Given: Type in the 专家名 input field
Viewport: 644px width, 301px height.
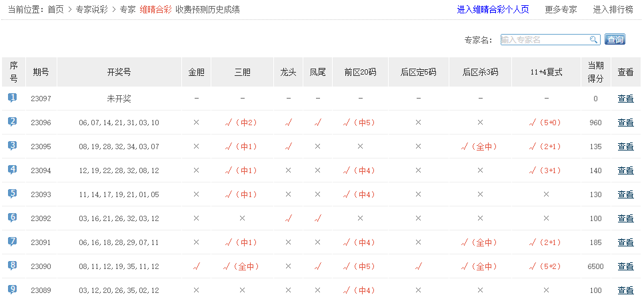Looking at the screenshot, I should coord(543,40).
